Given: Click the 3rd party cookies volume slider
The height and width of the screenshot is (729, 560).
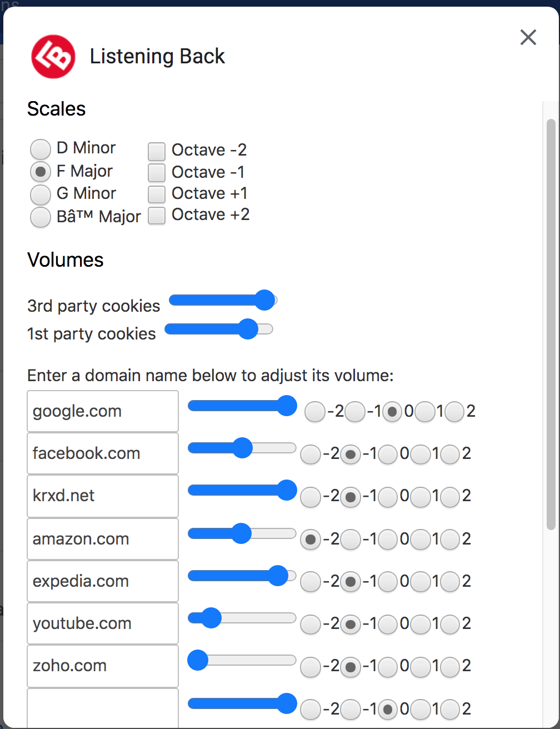Looking at the screenshot, I should point(222,300).
